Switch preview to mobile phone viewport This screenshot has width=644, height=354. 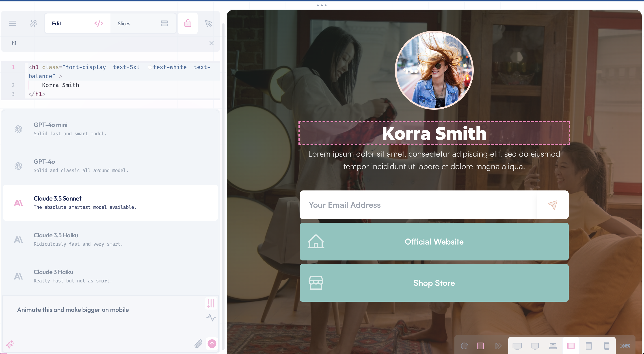click(607, 346)
